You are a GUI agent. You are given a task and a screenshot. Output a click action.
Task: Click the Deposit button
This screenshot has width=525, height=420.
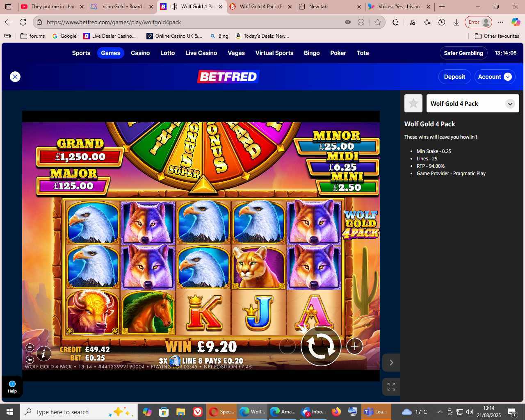(x=454, y=77)
